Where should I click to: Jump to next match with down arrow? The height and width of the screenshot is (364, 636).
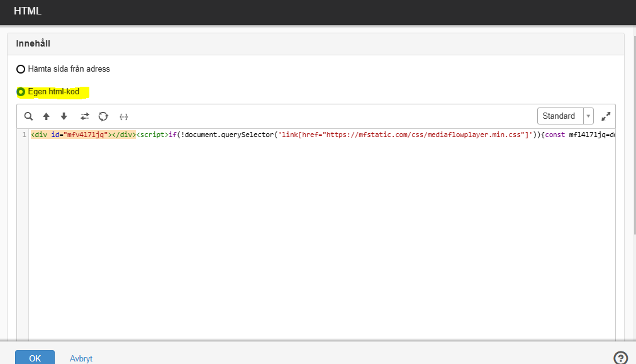64,116
